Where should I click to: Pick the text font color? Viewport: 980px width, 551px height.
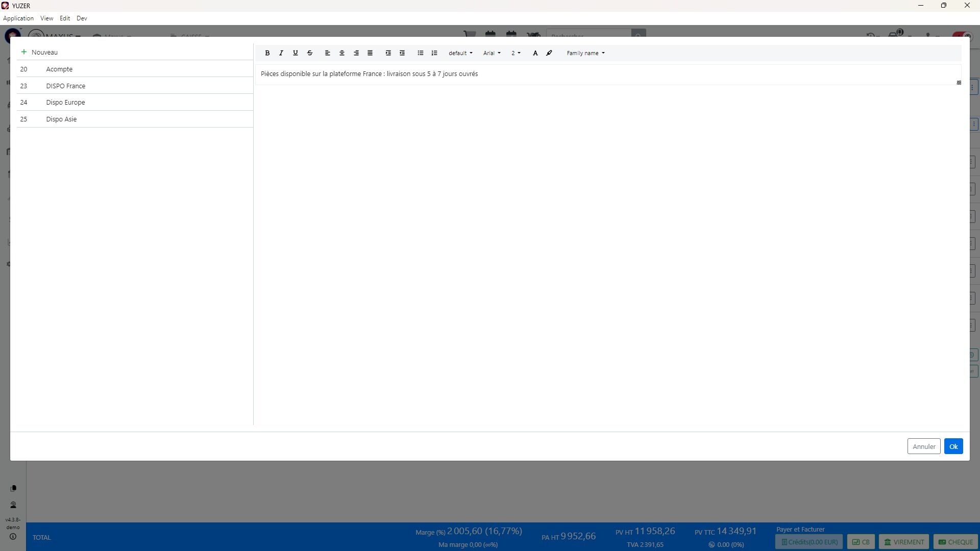click(x=535, y=53)
